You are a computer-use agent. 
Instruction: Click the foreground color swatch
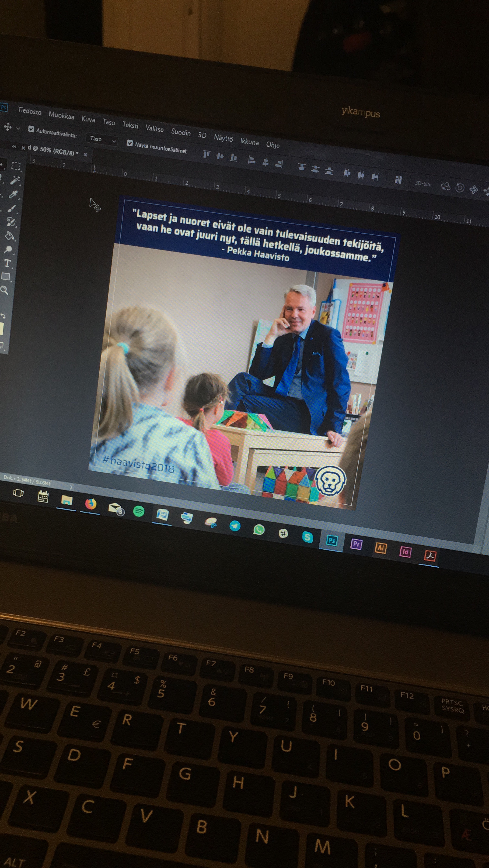tap(1, 329)
